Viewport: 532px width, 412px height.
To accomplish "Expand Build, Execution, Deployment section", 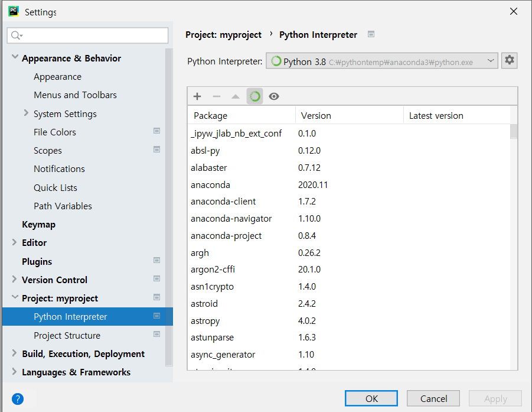I will (14, 353).
